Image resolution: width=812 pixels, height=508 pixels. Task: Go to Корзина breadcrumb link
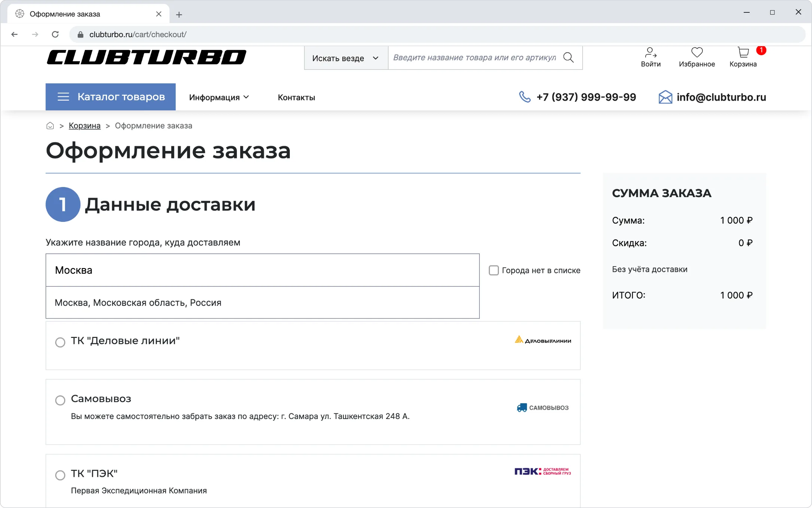(84, 126)
